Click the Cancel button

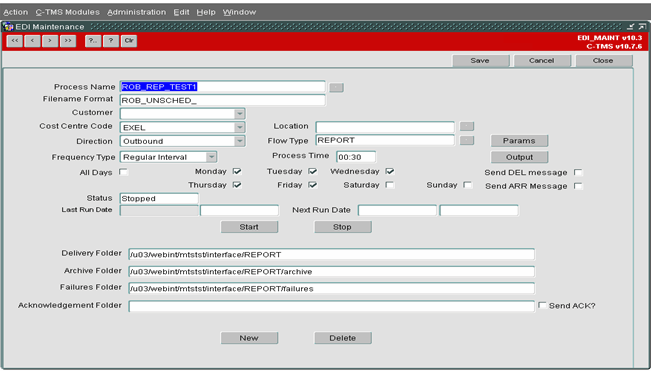(542, 61)
